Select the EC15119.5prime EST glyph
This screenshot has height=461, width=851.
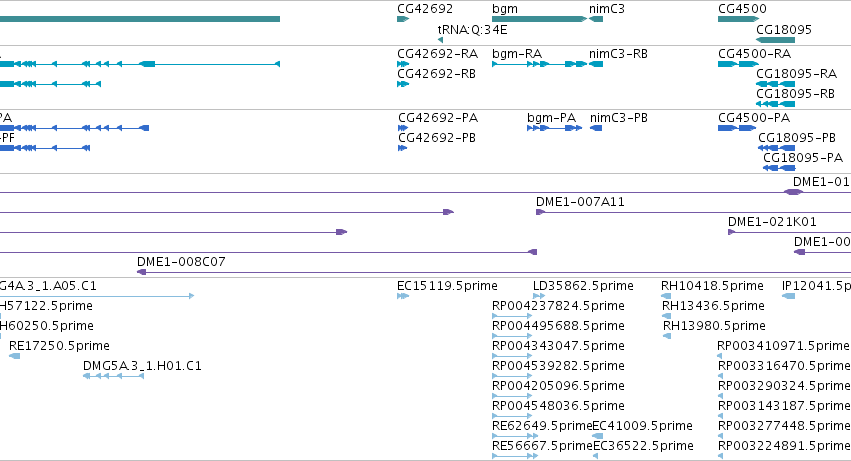point(403,296)
